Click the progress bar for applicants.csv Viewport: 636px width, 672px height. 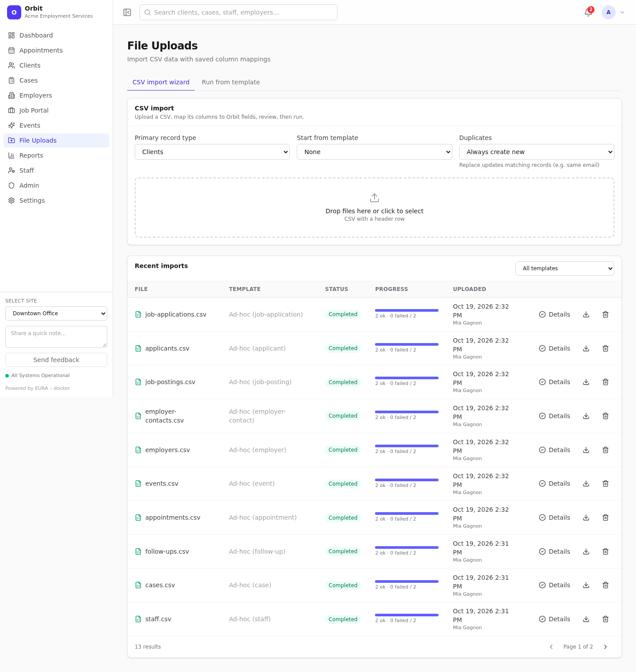(x=407, y=344)
